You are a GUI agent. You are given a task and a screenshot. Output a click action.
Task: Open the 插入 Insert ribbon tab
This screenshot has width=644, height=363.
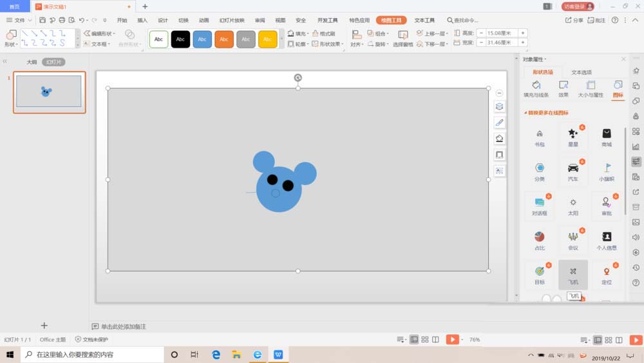[x=142, y=20]
